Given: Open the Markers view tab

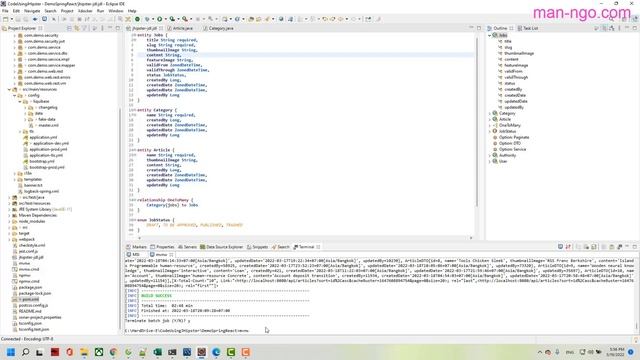Looking at the screenshot, I should 137,247.
